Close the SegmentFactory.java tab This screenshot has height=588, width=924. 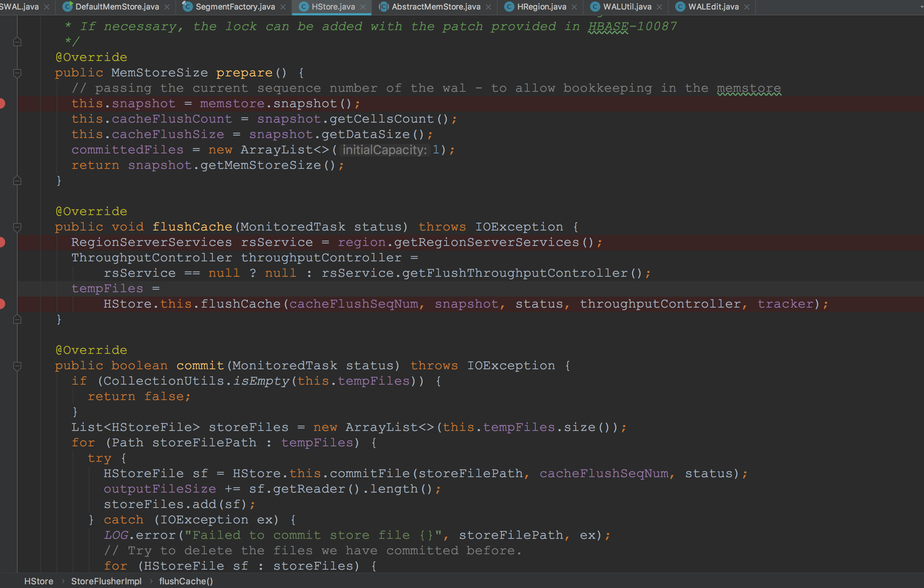pos(283,7)
